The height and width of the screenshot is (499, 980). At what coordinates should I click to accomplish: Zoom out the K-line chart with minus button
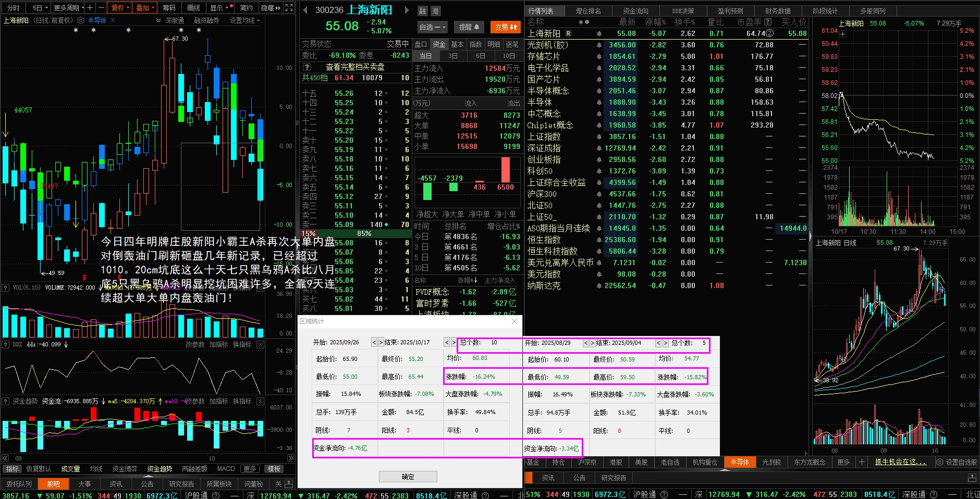coord(101,8)
